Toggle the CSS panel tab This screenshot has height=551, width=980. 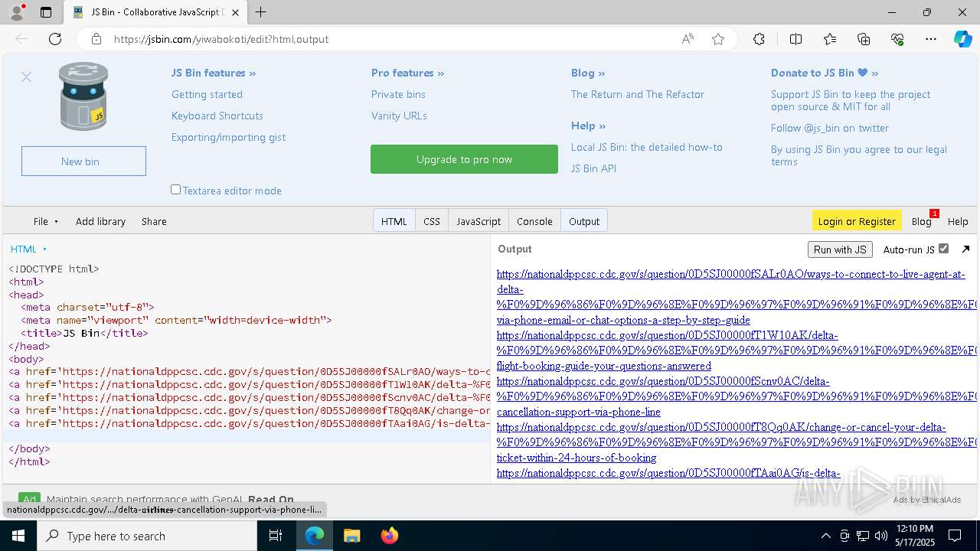click(x=432, y=221)
